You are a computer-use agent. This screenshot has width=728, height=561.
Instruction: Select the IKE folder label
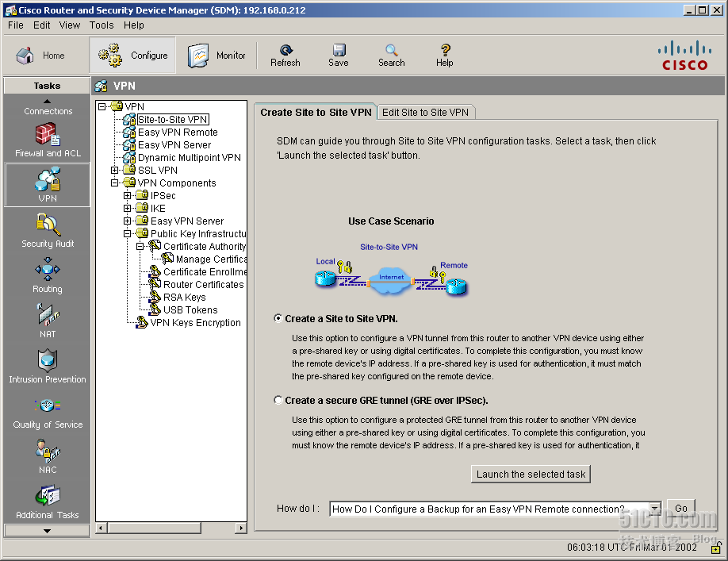158,209
